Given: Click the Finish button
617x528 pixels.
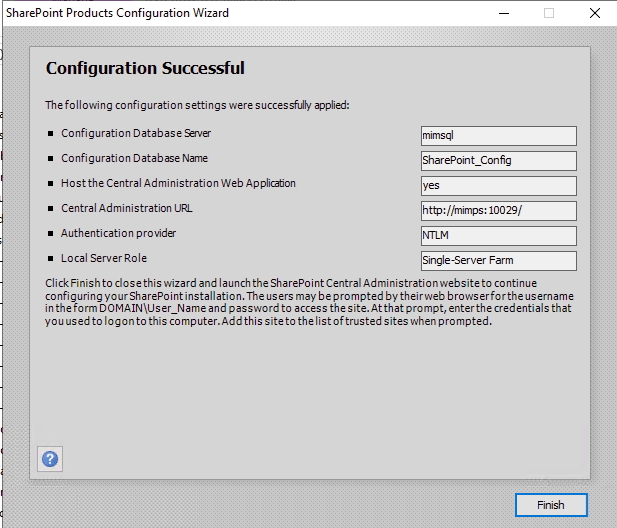Looking at the screenshot, I should (551, 505).
